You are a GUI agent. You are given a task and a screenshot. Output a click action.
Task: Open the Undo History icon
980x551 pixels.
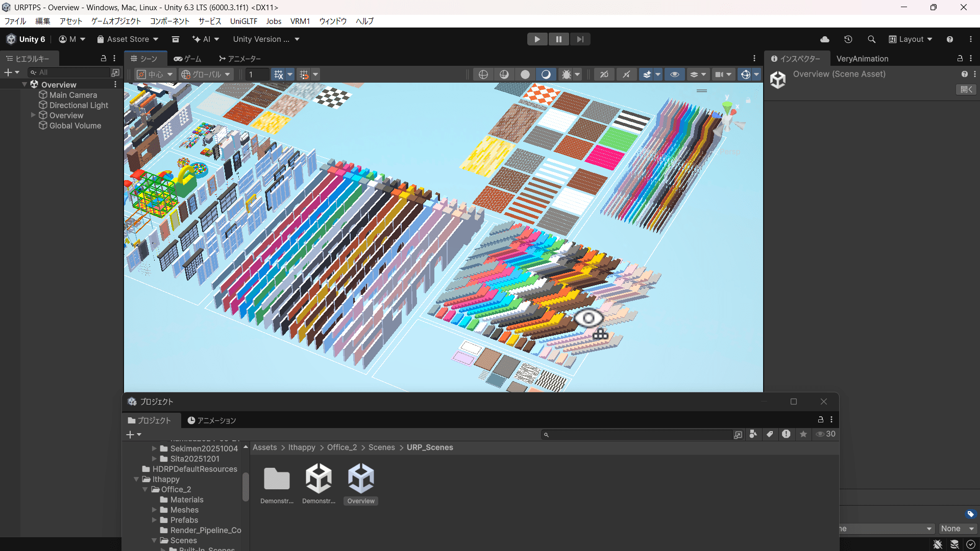pyautogui.click(x=848, y=39)
